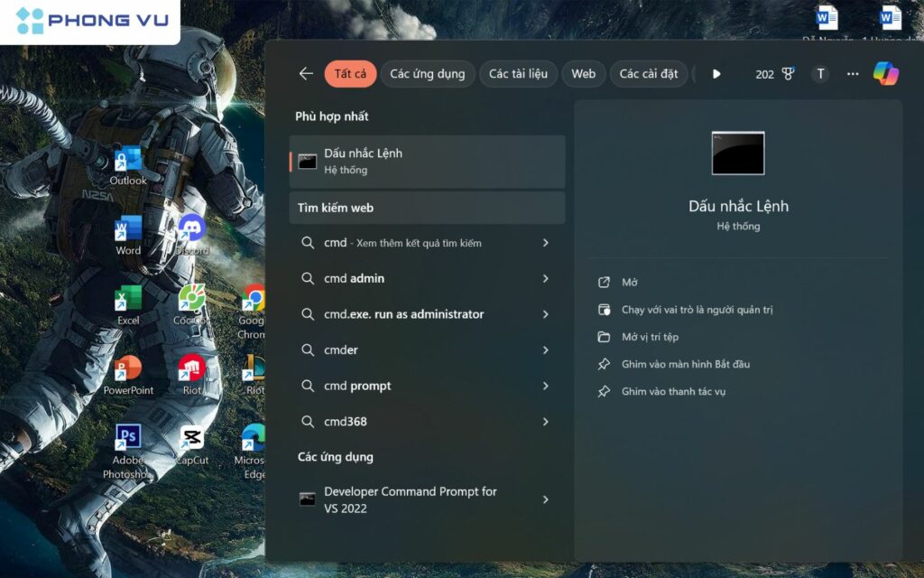This screenshot has width=924, height=578.
Task: Expand the cmder search suggestion
Action: coord(547,350)
